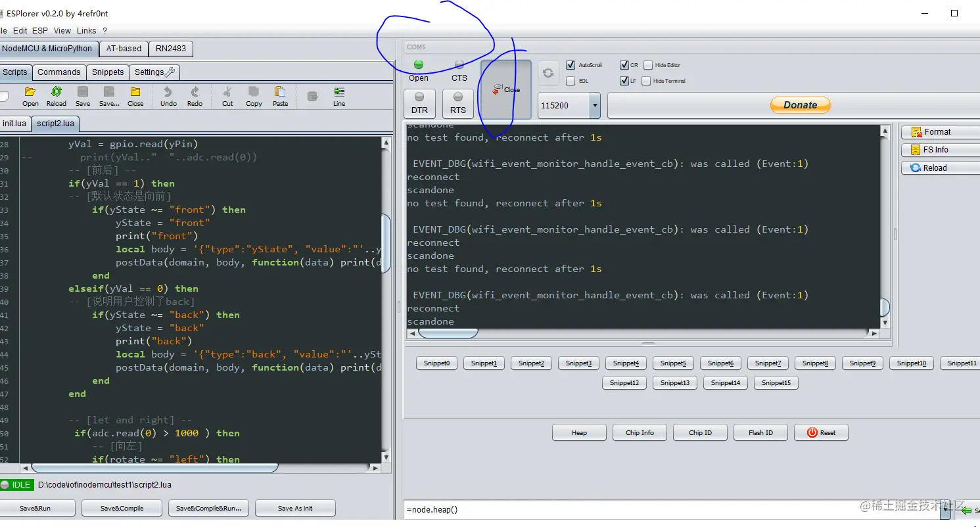Click the yellow Donate button
This screenshot has height=527, width=980.
coord(800,105)
